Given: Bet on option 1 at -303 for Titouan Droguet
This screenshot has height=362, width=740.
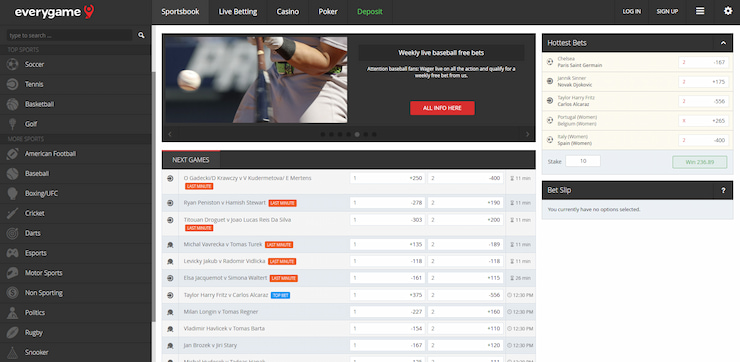Looking at the screenshot, I should [x=387, y=220].
